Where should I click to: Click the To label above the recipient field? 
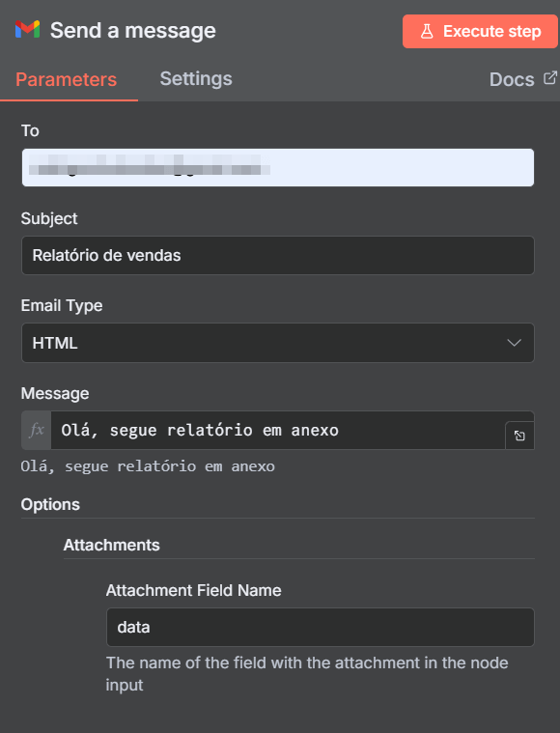30,131
